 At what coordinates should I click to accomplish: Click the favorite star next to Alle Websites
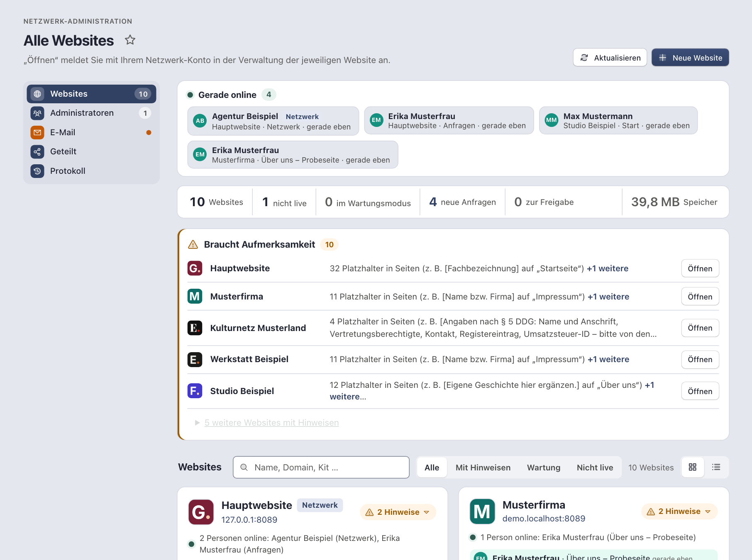click(x=130, y=40)
